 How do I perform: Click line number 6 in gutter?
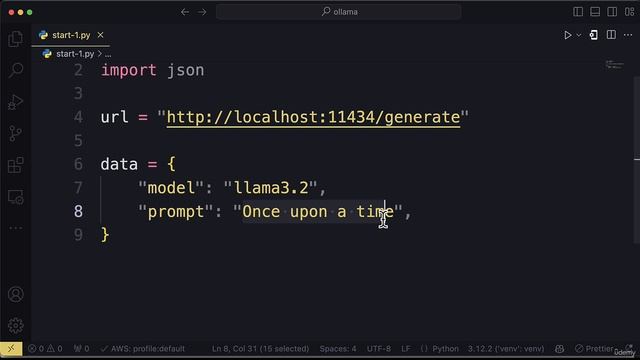78,164
